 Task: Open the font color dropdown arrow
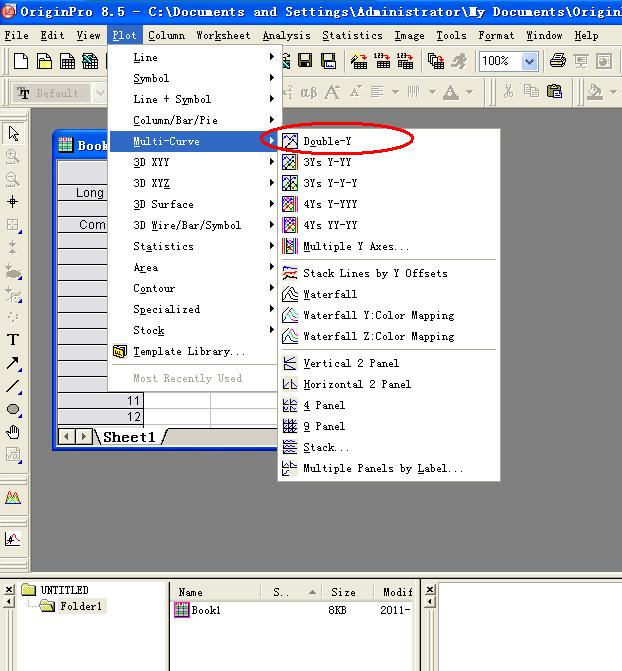tap(470, 92)
